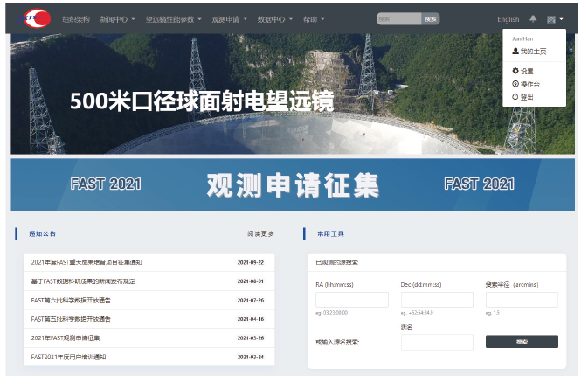Click the gear icon next to 设置

pyautogui.click(x=515, y=71)
